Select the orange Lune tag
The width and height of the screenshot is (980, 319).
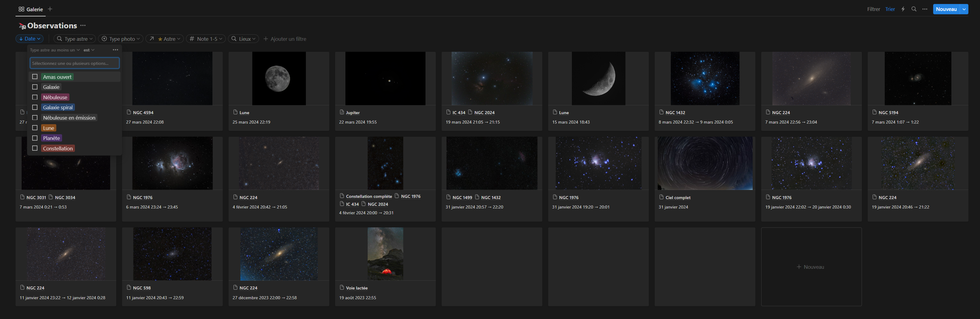[x=49, y=128]
